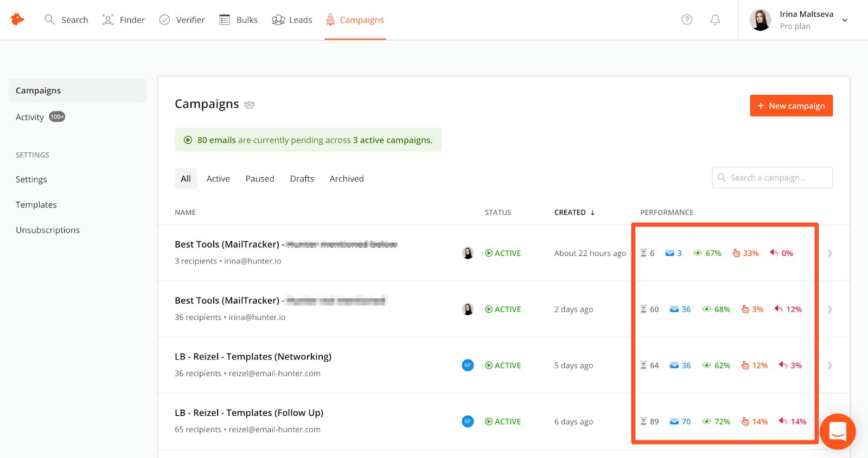Viewport: 868px width, 458px height.
Task: Open the chat widget bubble
Action: point(838,431)
